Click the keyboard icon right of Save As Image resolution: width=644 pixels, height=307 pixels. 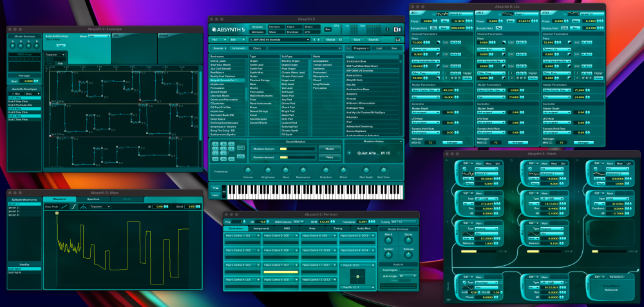(397, 40)
